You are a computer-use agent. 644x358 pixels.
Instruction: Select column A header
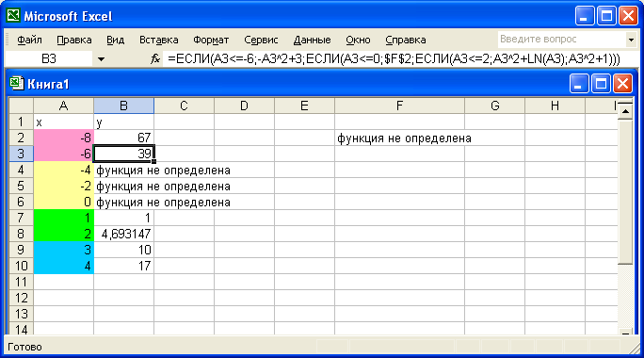pos(63,106)
